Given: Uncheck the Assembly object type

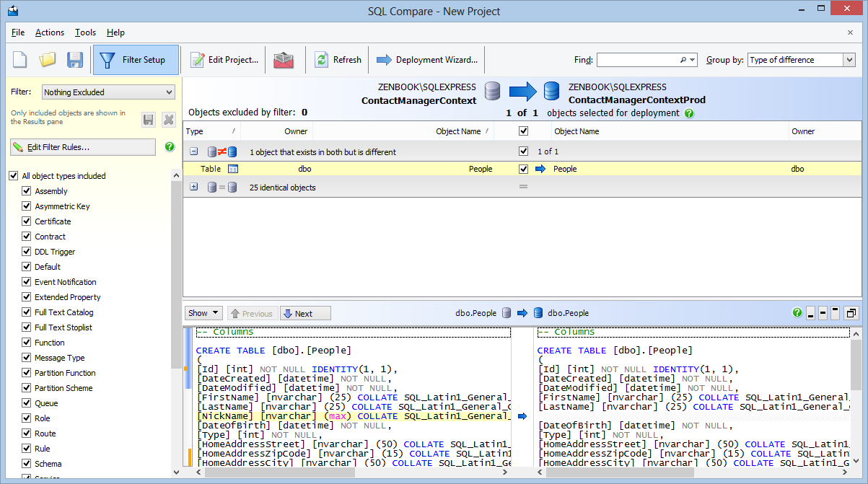Looking at the screenshot, I should [x=25, y=191].
